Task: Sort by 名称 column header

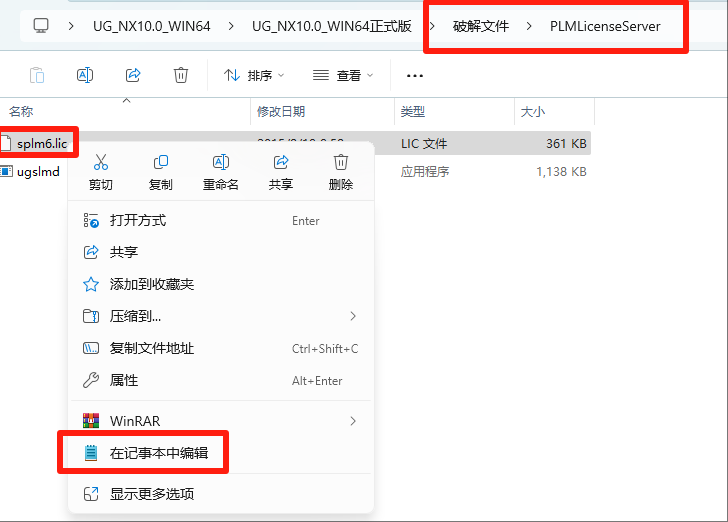Action: tap(21, 111)
